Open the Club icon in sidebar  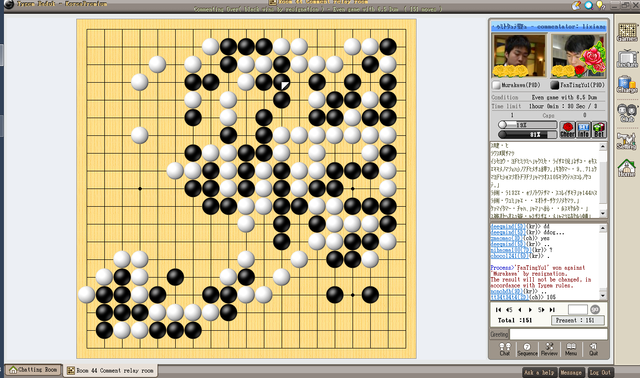tap(627, 112)
